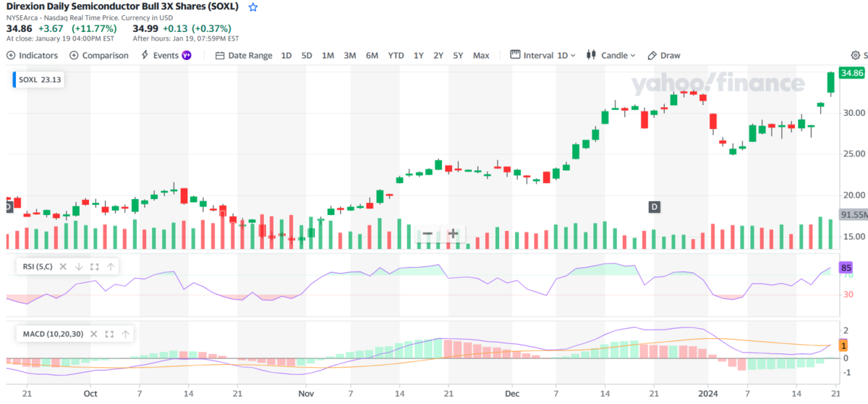Viewport: 868px width, 404px height.
Task: Click the SOXL 23.13 series label
Action: tap(38, 80)
